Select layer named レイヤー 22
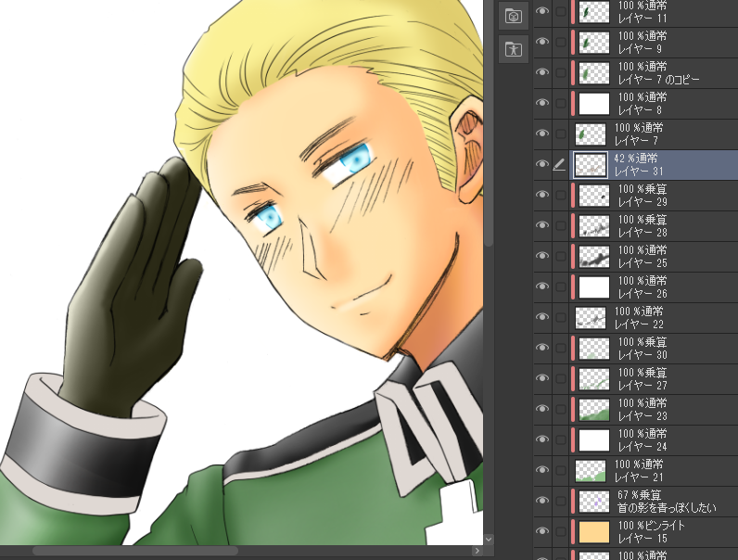 [639, 324]
